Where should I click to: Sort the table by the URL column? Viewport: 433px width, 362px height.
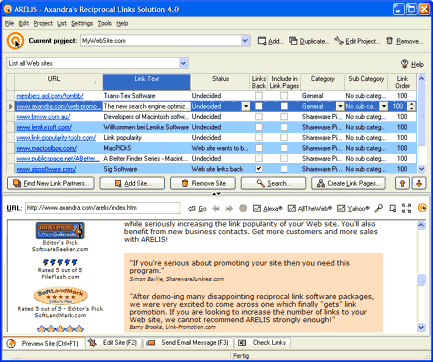pos(58,82)
